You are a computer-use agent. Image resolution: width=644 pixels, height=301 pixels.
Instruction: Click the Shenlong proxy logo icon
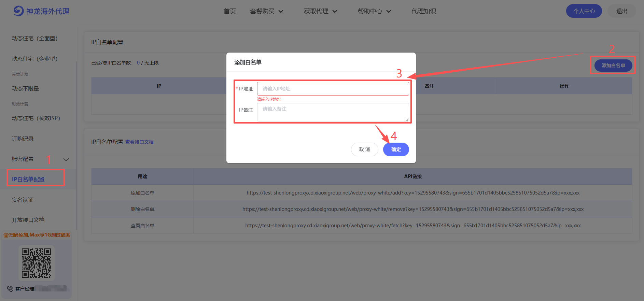18,11
